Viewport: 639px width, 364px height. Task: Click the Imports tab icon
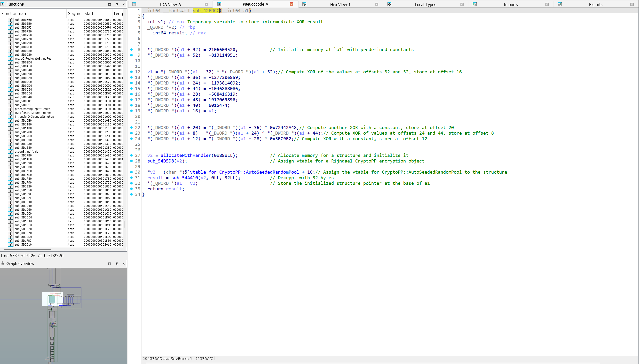[475, 4]
